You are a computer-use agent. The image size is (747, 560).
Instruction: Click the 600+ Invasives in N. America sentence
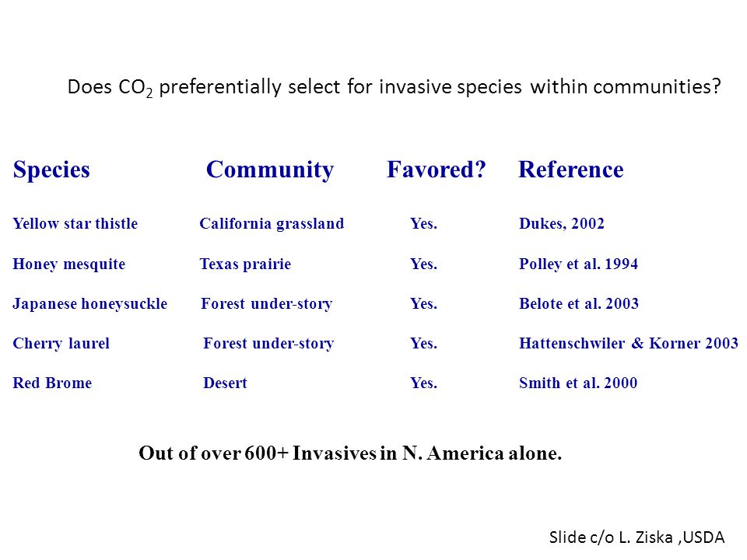click(x=350, y=453)
